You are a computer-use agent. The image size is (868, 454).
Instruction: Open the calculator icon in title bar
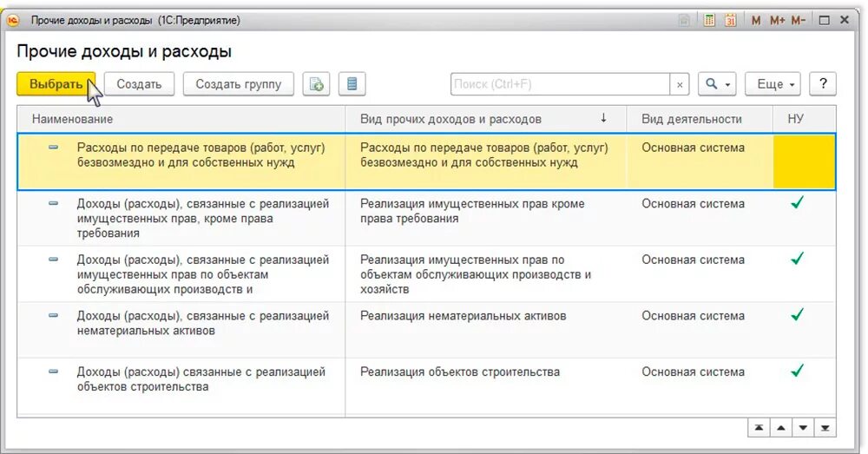[709, 21]
